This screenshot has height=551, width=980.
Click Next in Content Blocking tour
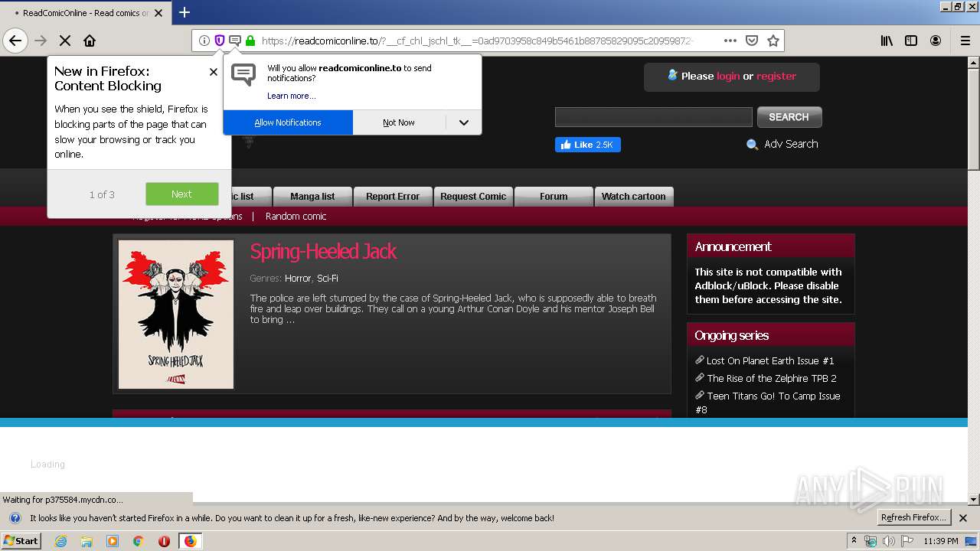182,194
